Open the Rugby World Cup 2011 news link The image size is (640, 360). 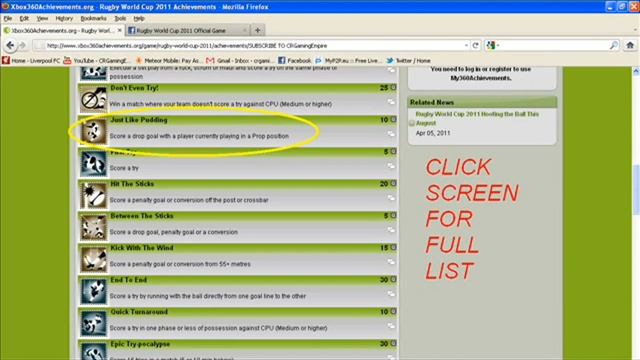pos(477,118)
